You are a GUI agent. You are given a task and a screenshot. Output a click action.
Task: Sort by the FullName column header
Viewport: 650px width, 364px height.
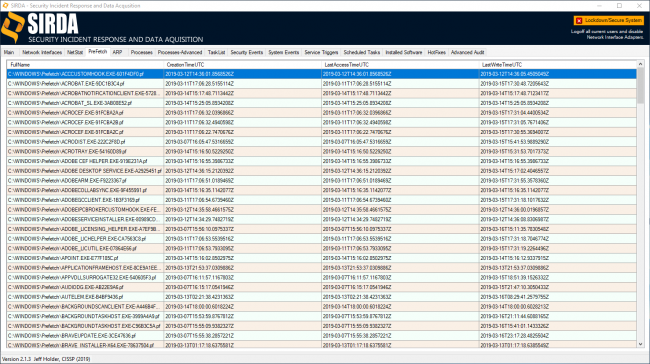pyautogui.click(x=85, y=65)
